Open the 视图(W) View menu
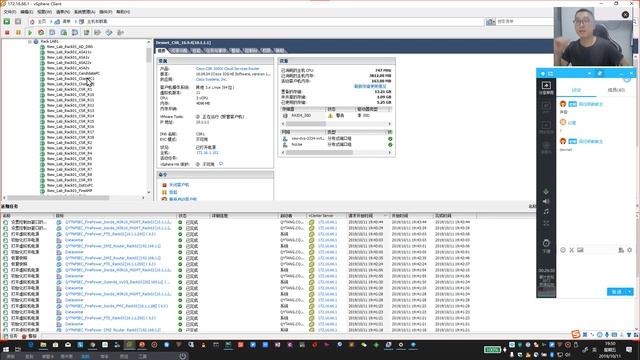 44,12
